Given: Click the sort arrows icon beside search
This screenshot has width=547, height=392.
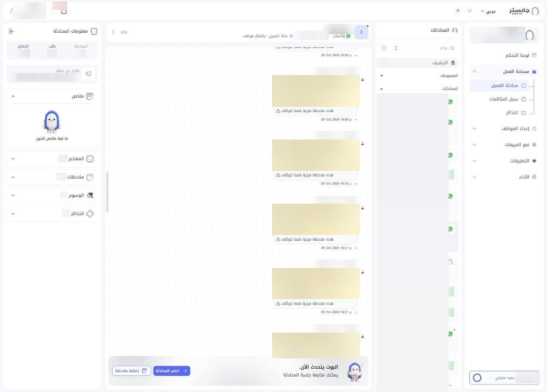Looking at the screenshot, I should (x=396, y=48).
